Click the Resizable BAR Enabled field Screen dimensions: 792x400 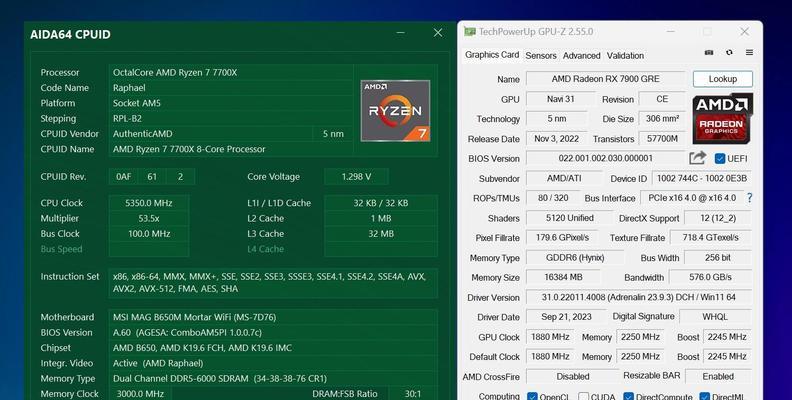pos(718,376)
